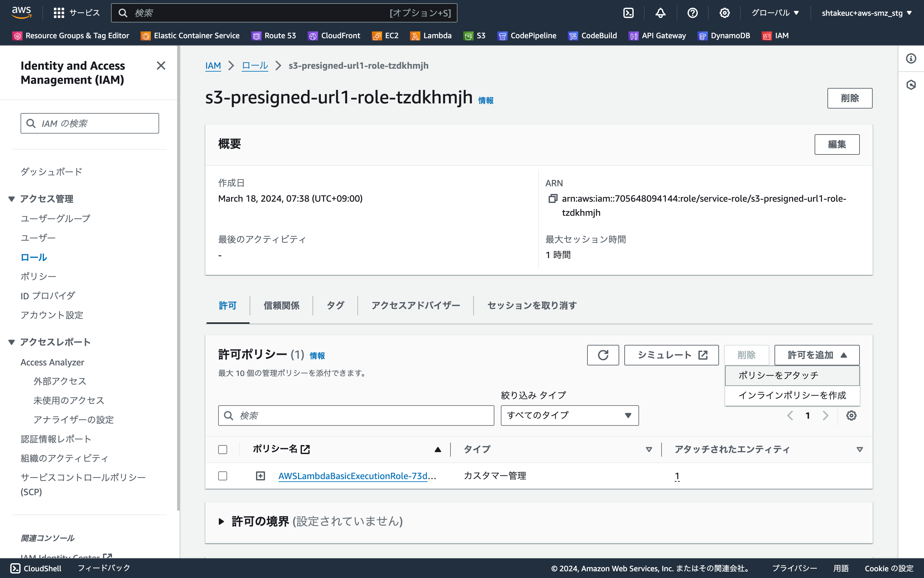The width and height of the screenshot is (924, 578).
Task: Open CloudFront shortcut
Action: pos(334,36)
